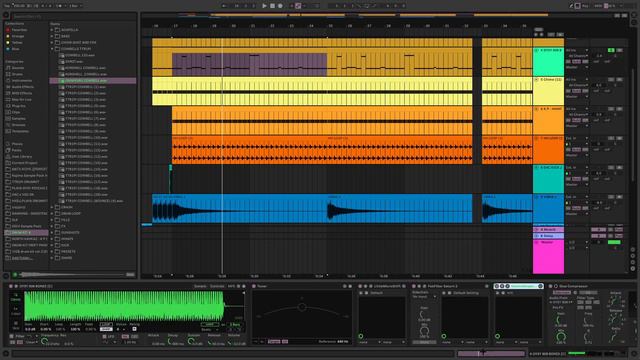Click the Glue Compressor device title
The width and height of the screenshot is (640, 360).
(573, 287)
